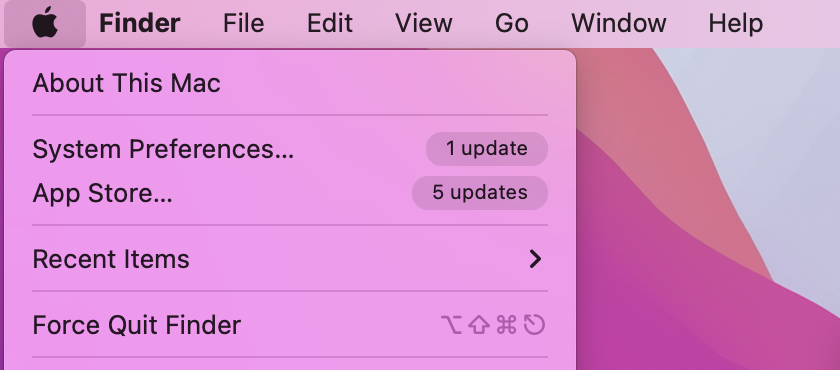Open the Finder application menu
Image resolution: width=840 pixels, height=370 pixels.
click(x=139, y=24)
